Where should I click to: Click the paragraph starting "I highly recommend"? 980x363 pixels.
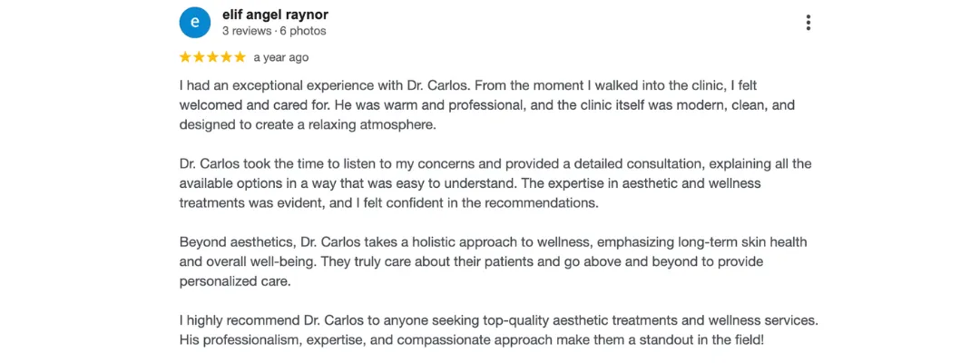[499, 330]
